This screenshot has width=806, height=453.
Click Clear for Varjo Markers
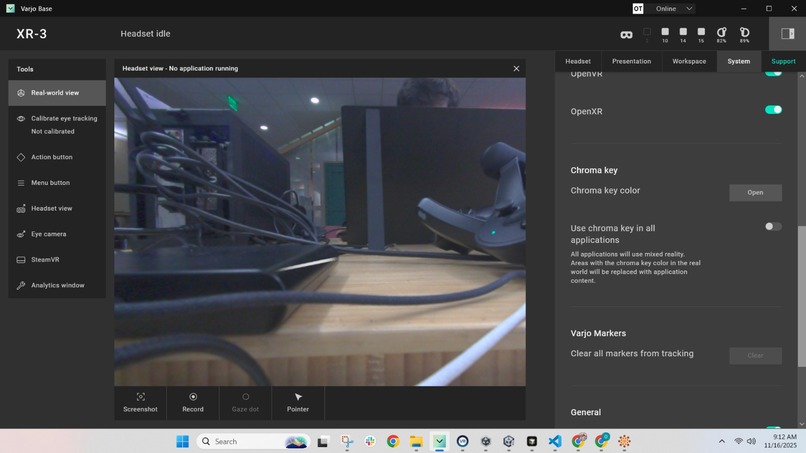tap(755, 355)
